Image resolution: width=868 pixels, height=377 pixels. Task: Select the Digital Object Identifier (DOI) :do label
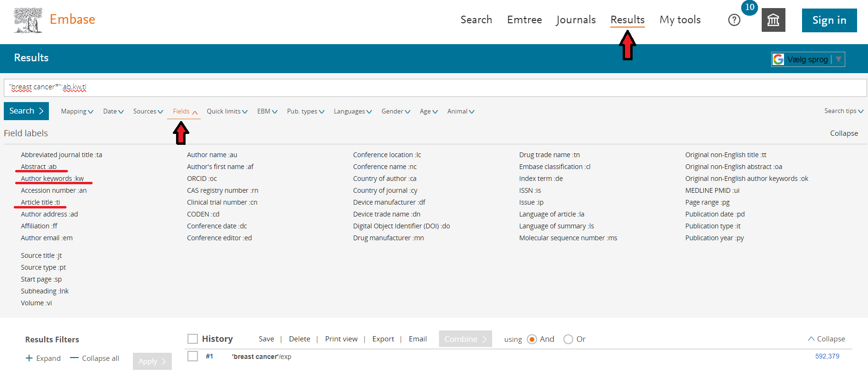pyautogui.click(x=401, y=226)
